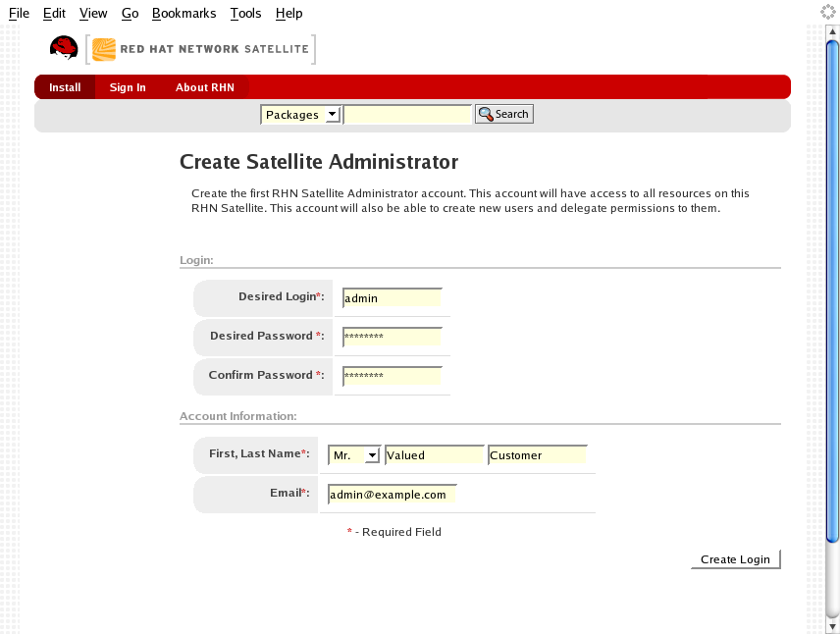840x634 pixels.
Task: Expand the Mr. title prefix dropdown
Action: point(354,455)
